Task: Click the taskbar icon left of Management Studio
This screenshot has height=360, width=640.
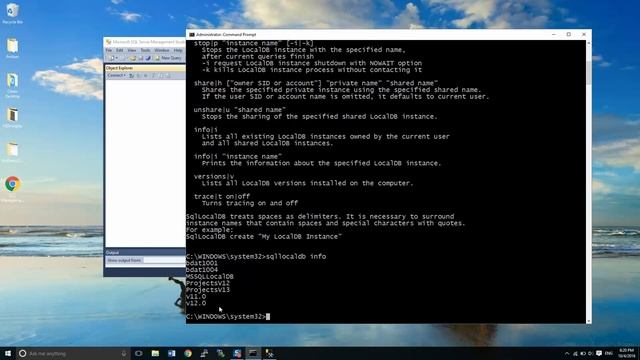Action: (220, 353)
